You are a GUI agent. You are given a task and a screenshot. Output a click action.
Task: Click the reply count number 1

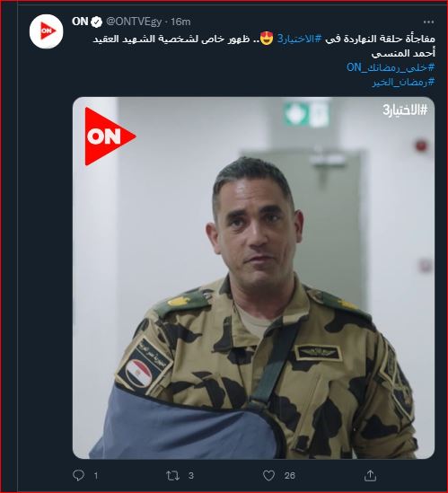(96, 476)
